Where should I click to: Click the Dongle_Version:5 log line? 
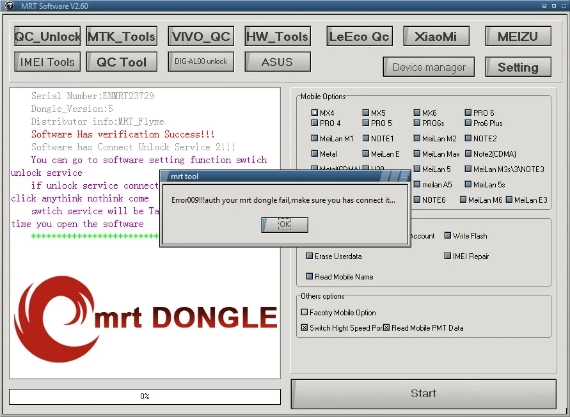coord(72,108)
